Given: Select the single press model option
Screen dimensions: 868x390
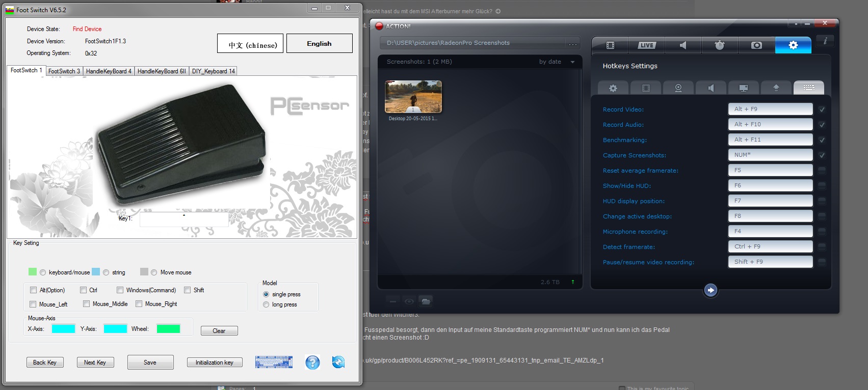Looking at the screenshot, I should [x=266, y=294].
